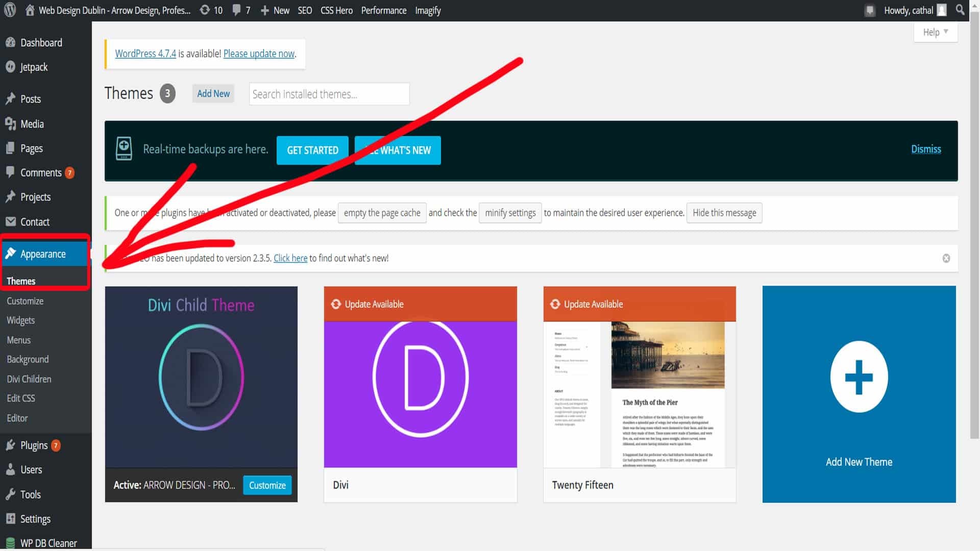
Task: Click the Howdy, cathal account text
Action: (909, 10)
